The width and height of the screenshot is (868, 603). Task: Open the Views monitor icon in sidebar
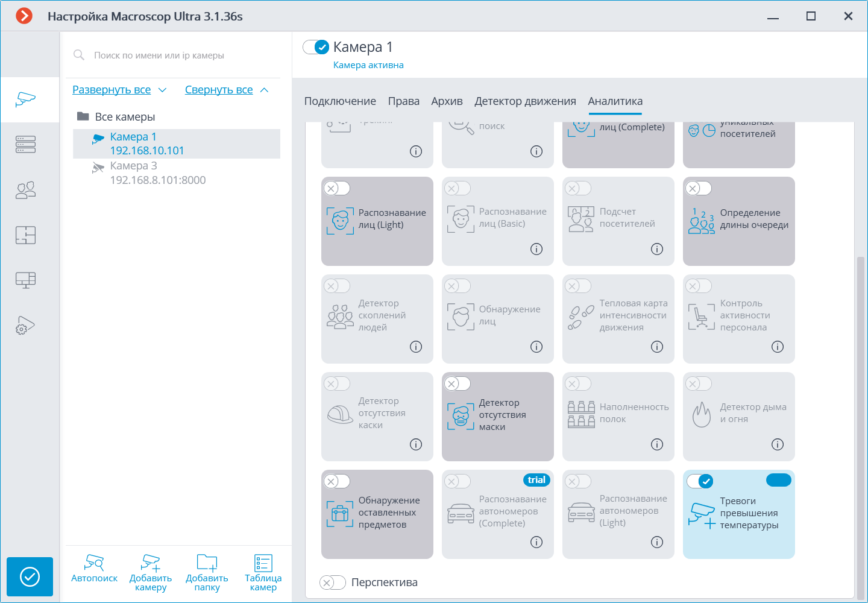pos(26,280)
